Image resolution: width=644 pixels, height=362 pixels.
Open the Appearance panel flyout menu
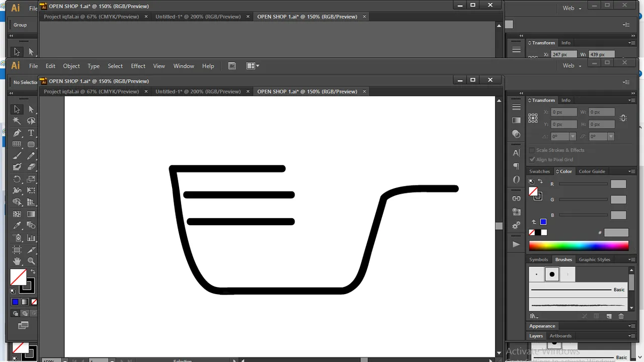click(x=632, y=326)
